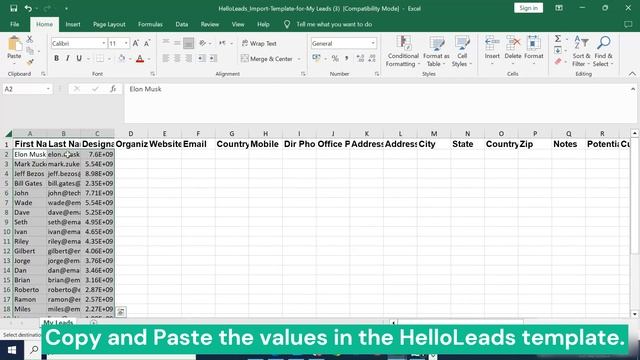
Task: Open Find & Select menu
Action: [x=603, y=51]
